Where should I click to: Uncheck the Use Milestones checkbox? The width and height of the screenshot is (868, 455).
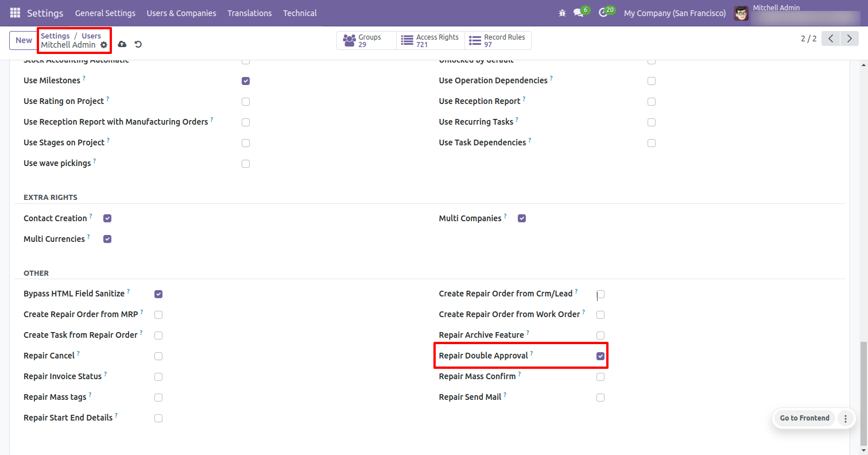point(246,81)
